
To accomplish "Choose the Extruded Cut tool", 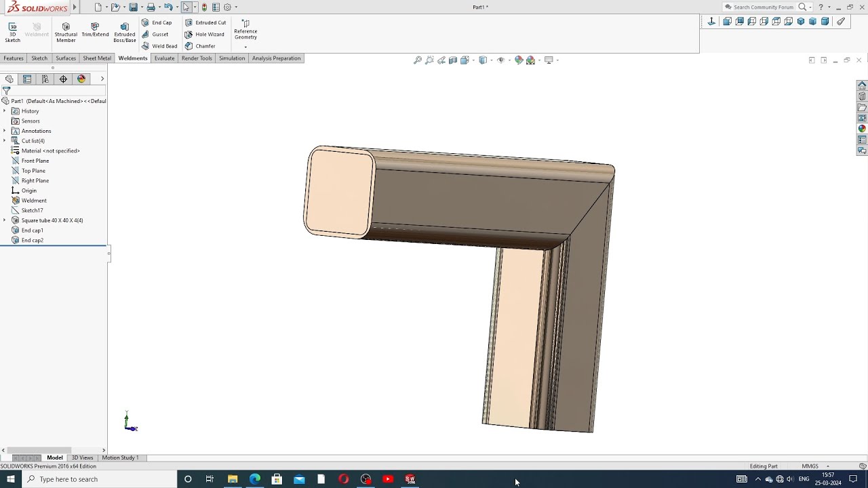I will point(205,22).
